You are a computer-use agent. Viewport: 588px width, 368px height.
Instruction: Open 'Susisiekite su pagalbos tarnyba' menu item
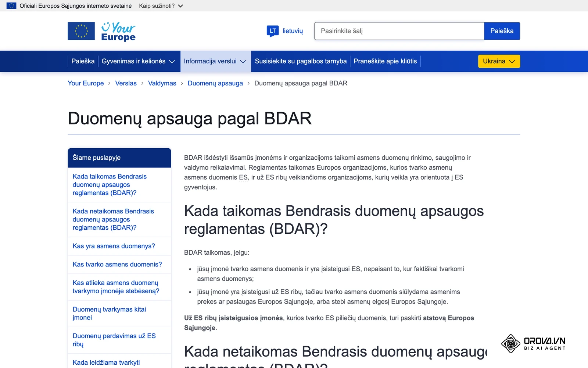pos(301,61)
